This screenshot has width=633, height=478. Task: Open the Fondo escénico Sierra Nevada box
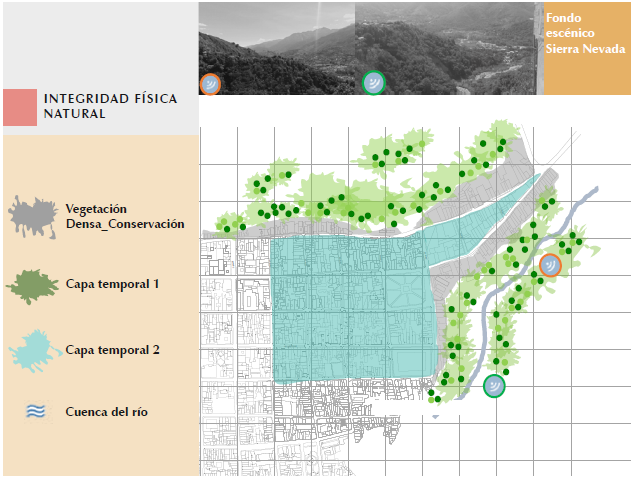[x=587, y=49]
